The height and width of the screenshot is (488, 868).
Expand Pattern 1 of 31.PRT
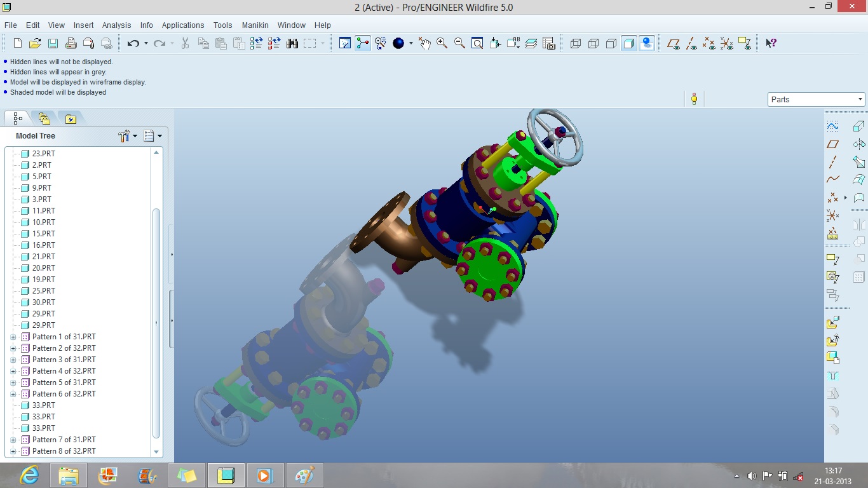13,337
